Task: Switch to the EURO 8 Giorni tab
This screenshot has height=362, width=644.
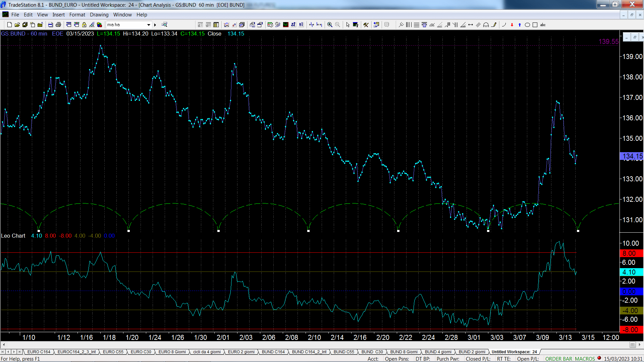Action: click(x=172, y=352)
